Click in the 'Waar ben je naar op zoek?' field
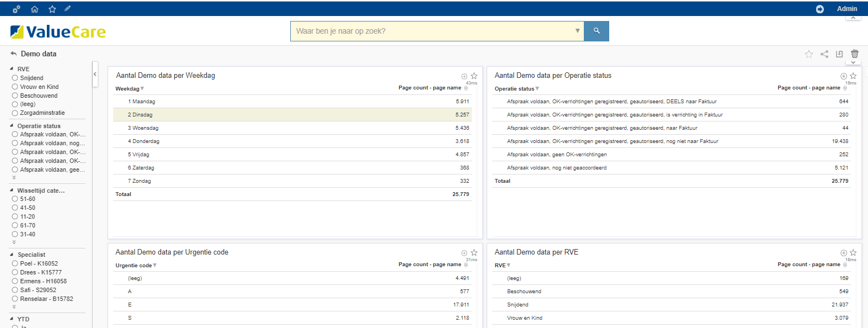The height and width of the screenshot is (328, 868). 430,31
